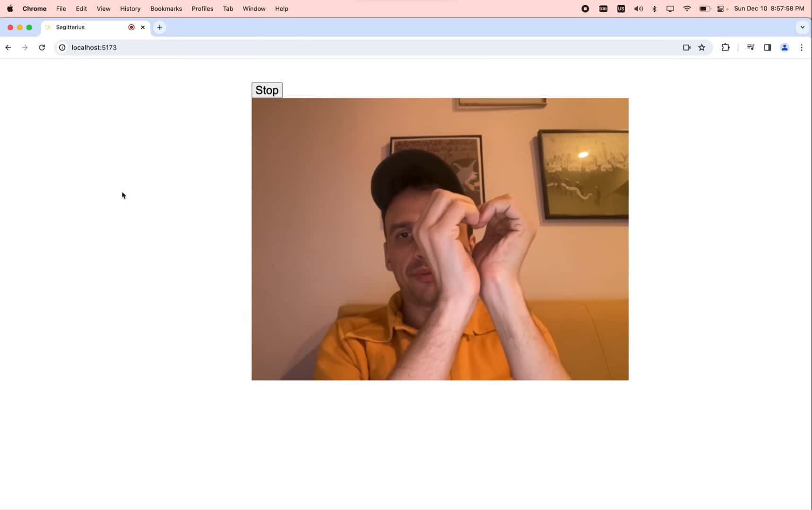
Task: Open the Bookmarks menu
Action: (165, 8)
